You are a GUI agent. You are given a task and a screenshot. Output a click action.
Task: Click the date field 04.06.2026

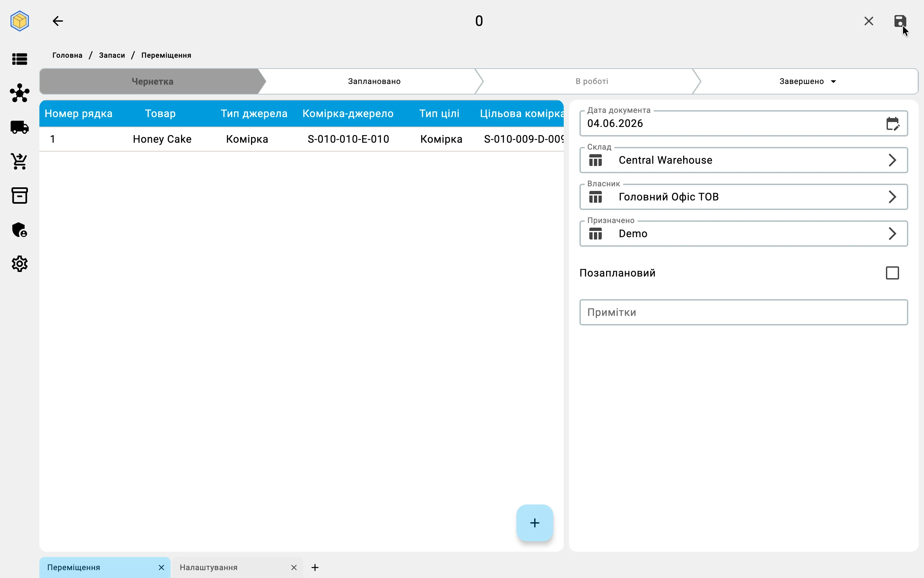[x=743, y=123]
